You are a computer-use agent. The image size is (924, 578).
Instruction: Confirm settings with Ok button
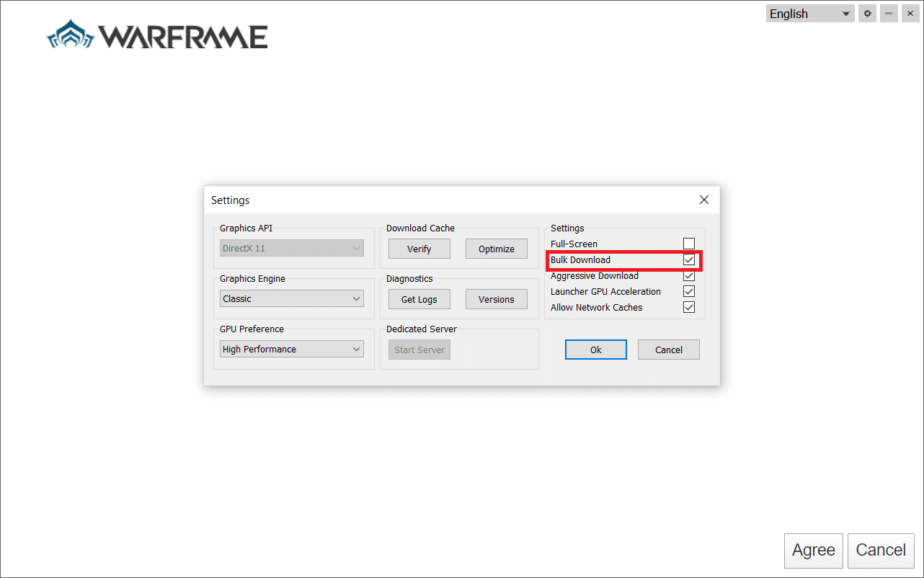pyautogui.click(x=596, y=350)
